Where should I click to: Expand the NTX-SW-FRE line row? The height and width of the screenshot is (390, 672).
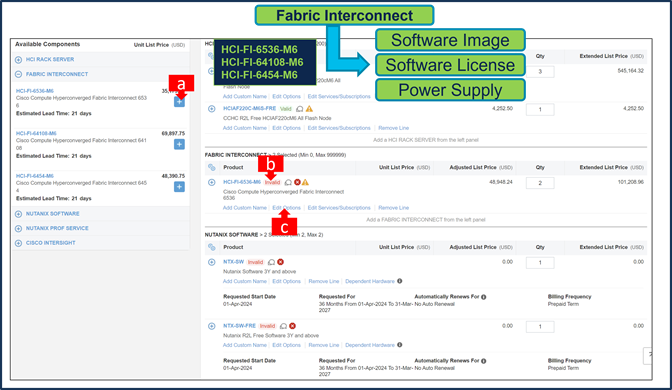click(212, 326)
